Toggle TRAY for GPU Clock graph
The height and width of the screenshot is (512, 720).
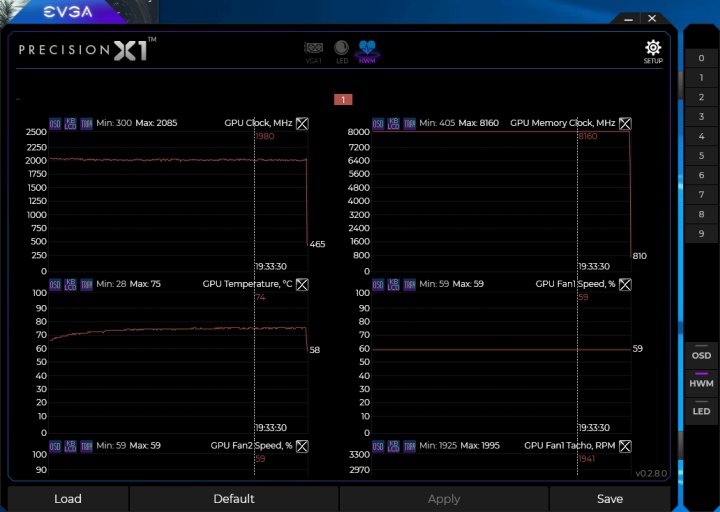[86, 124]
